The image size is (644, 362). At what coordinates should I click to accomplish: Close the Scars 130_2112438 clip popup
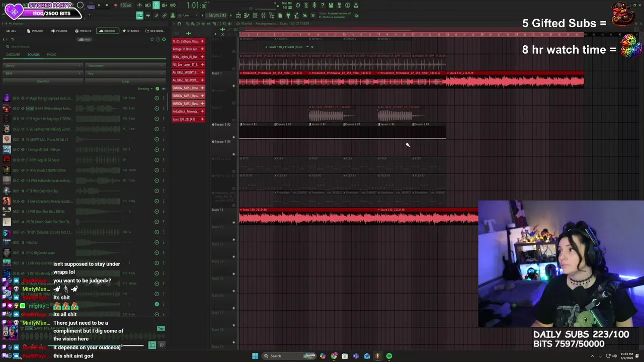(312, 47)
